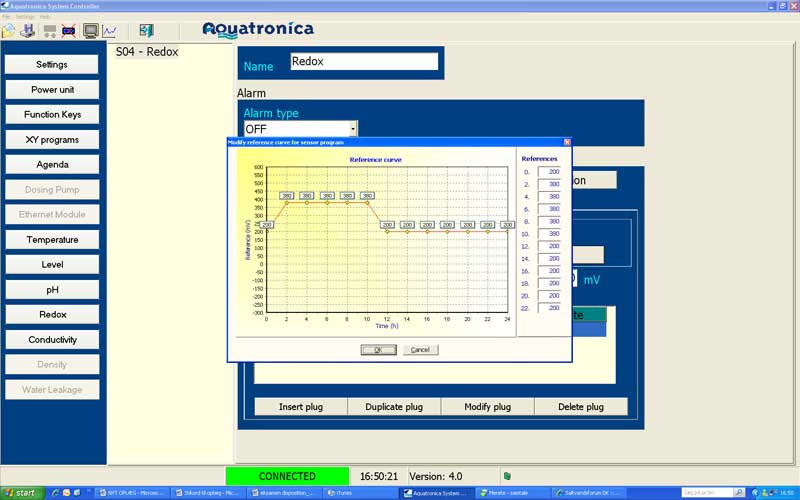
Task: Open the graph chart toolbar icon
Action: (110, 31)
